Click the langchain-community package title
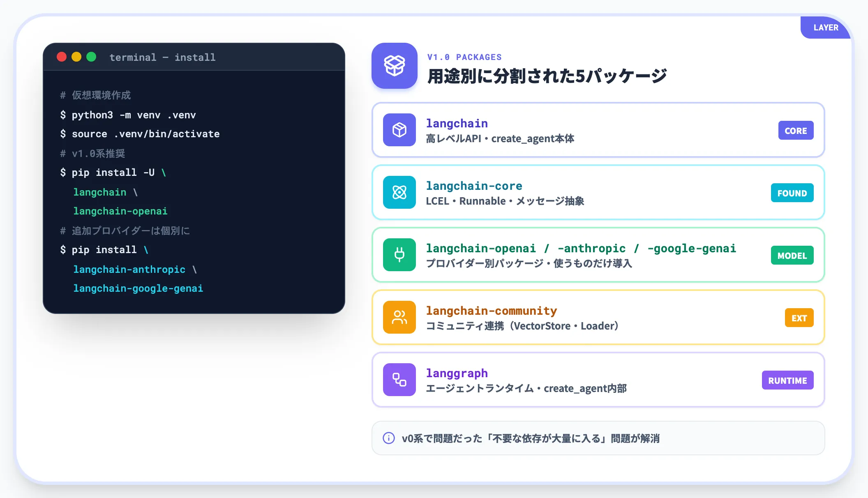Screen dimensions: 868x498 point(492,311)
